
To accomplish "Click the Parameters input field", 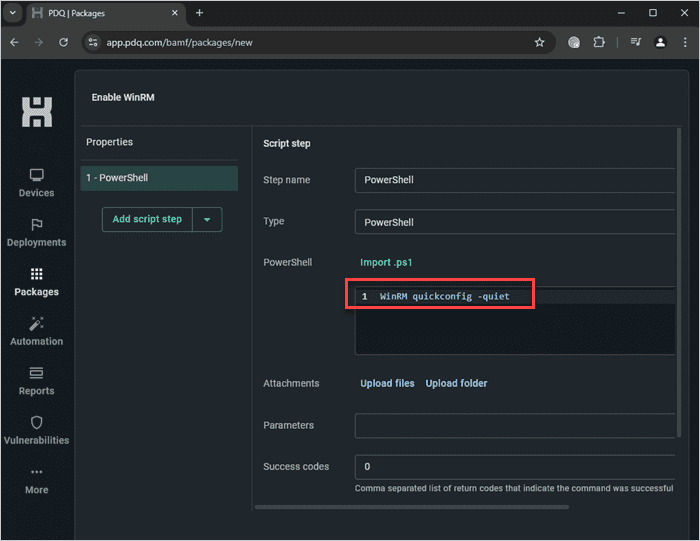I will click(x=515, y=425).
